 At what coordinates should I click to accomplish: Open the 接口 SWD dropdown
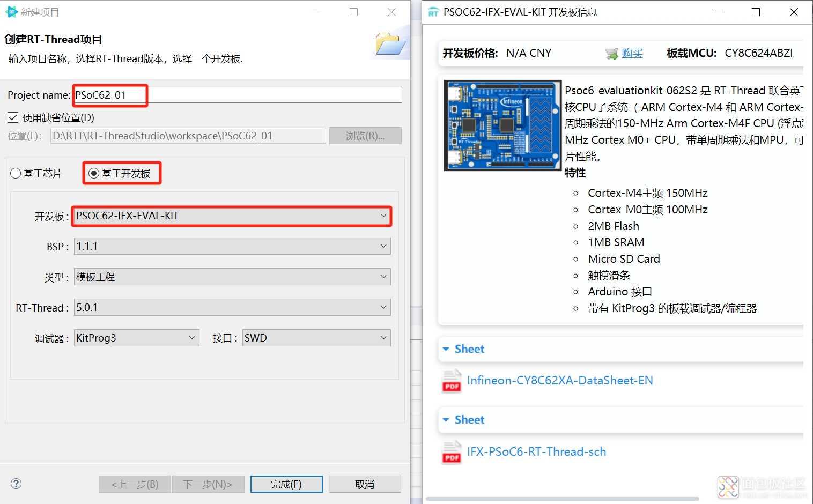[x=316, y=338]
